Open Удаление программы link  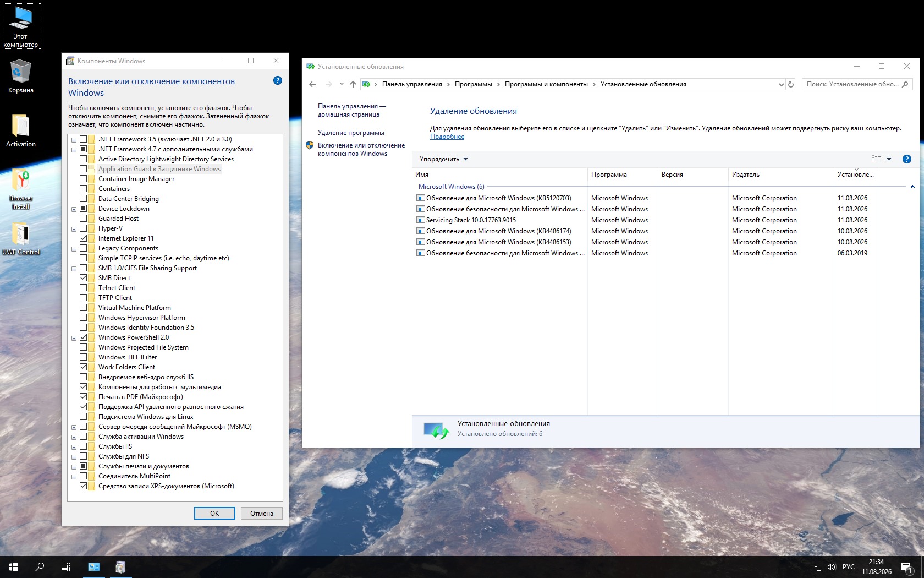click(351, 133)
